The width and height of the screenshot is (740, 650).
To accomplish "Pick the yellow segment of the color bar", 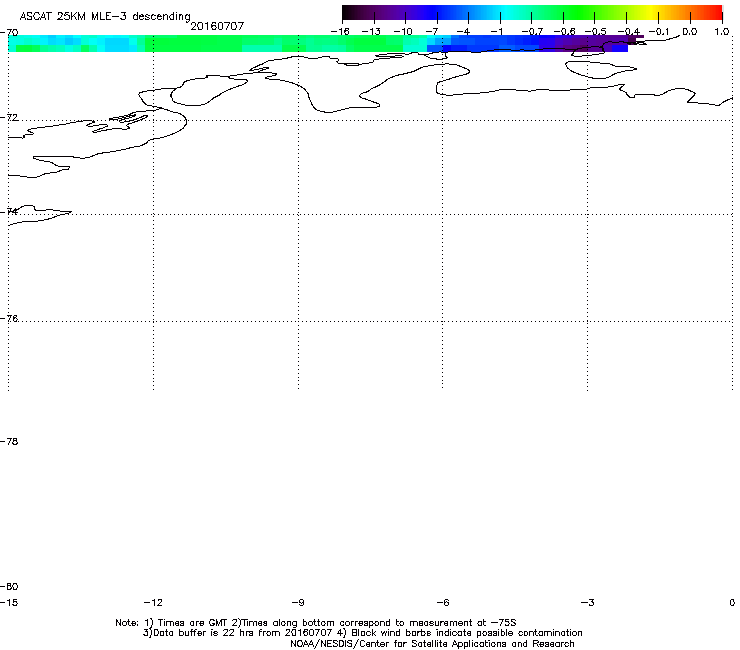I will [x=653, y=13].
